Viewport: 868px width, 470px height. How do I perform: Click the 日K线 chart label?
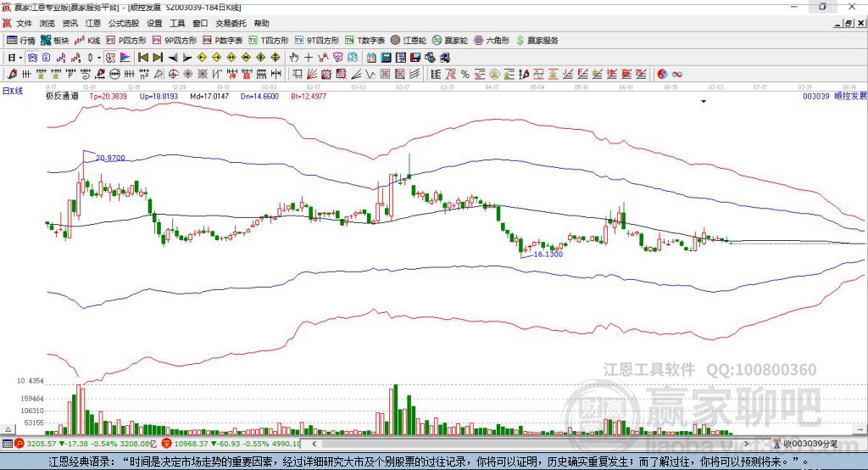(13, 91)
